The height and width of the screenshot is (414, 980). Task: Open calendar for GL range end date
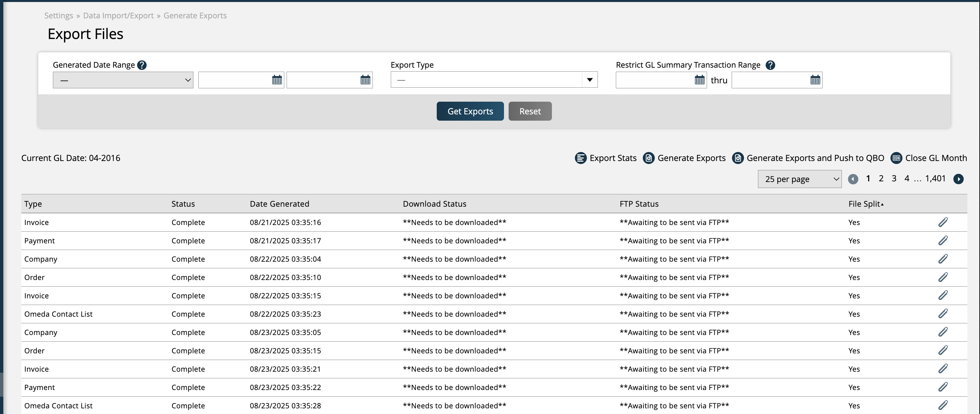(815, 80)
